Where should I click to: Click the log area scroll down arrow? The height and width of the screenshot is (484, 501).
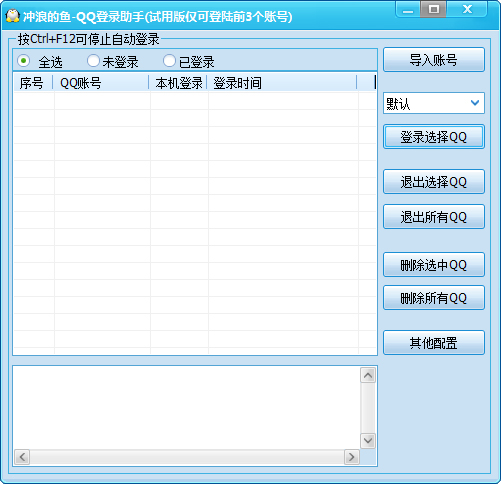(x=368, y=441)
